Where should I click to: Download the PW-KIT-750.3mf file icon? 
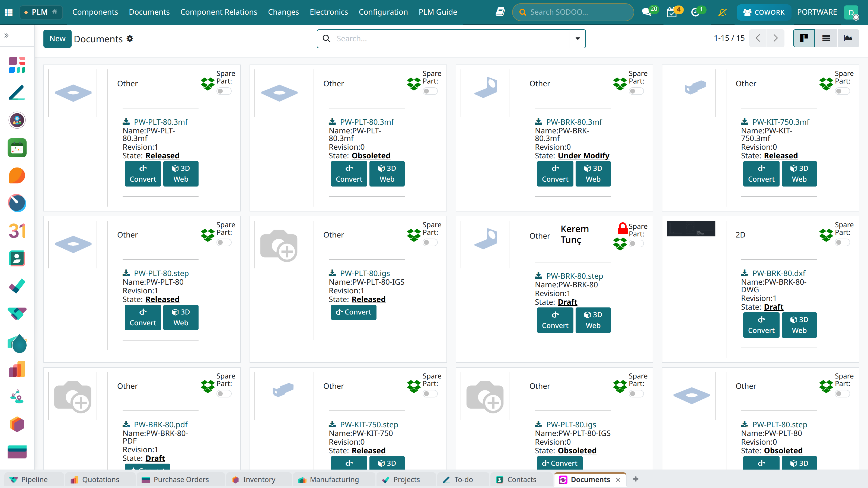tap(745, 121)
